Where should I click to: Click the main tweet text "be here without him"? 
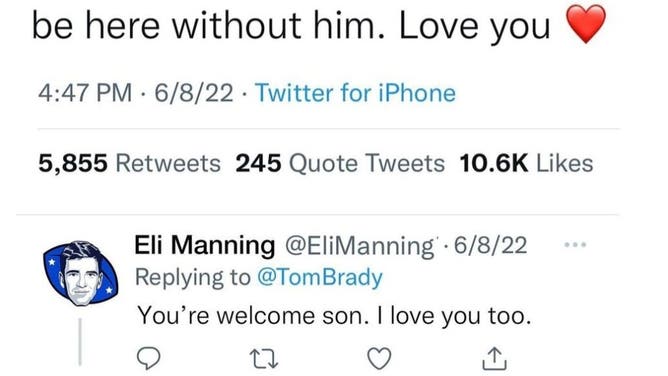point(205,26)
